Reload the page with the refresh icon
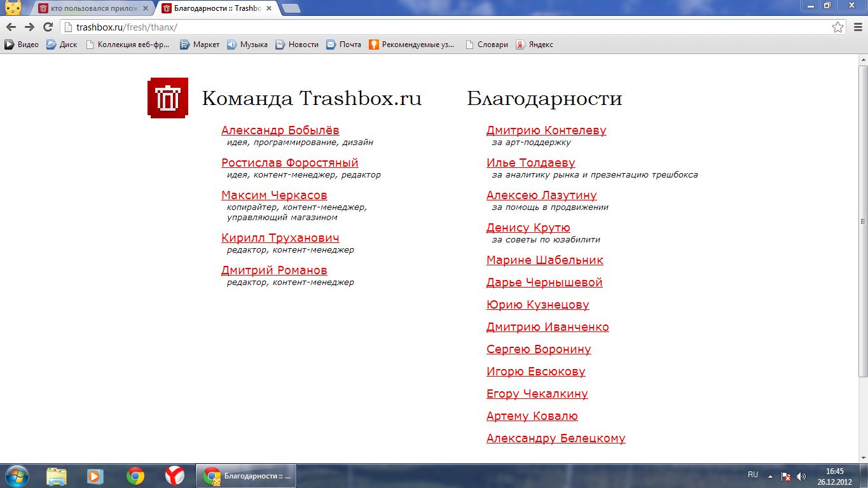Image resolution: width=868 pixels, height=488 pixels. point(48,27)
